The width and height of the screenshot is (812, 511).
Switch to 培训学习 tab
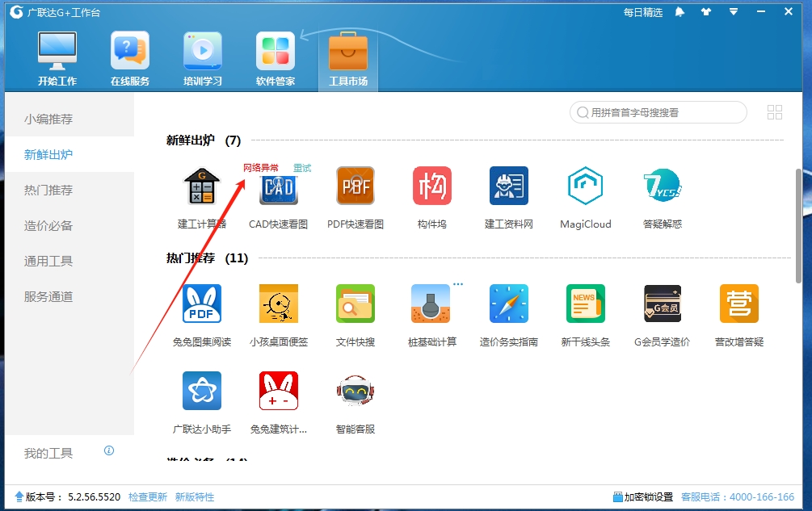(x=203, y=59)
